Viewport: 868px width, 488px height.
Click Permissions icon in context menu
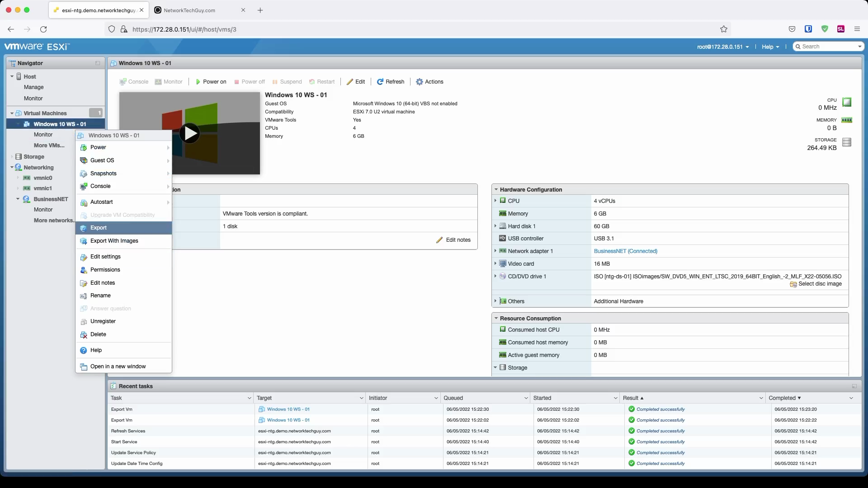click(x=84, y=270)
